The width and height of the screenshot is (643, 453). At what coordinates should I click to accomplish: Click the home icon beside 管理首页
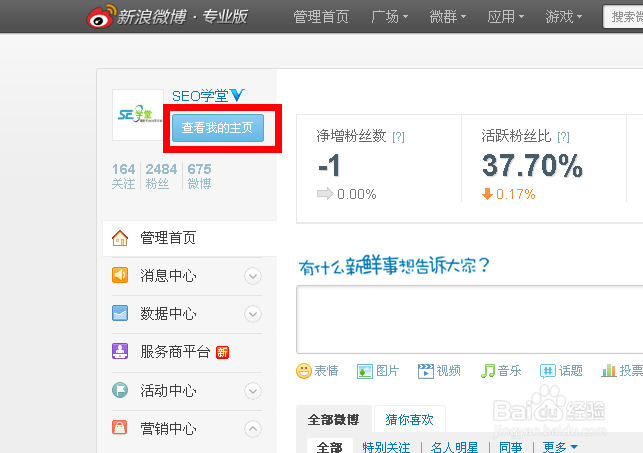(120, 238)
